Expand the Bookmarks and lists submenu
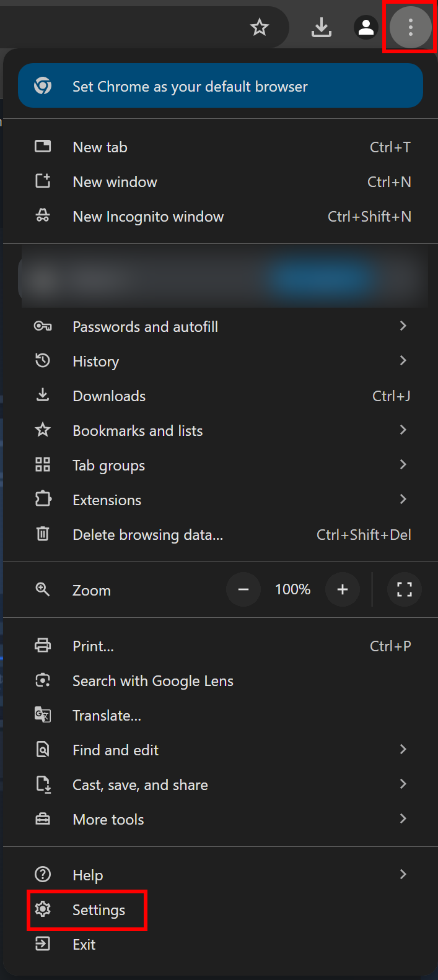Screen dimensions: 438x980 [403, 430]
